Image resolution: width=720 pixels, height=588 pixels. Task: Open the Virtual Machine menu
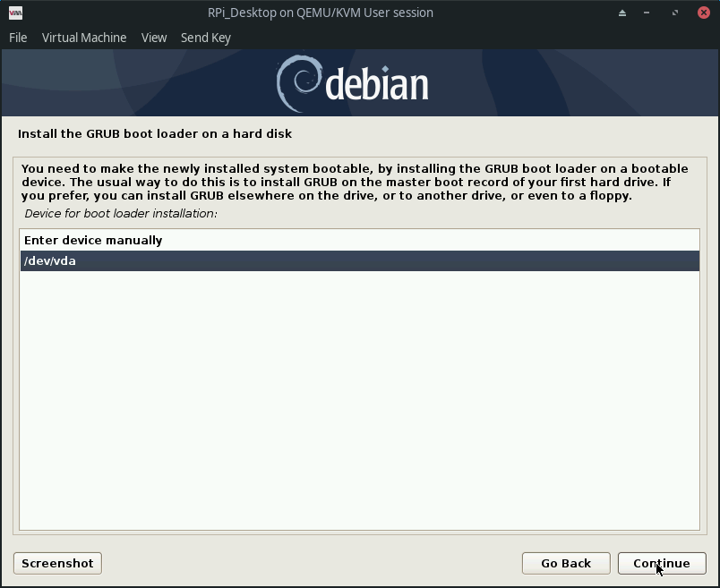coord(84,38)
